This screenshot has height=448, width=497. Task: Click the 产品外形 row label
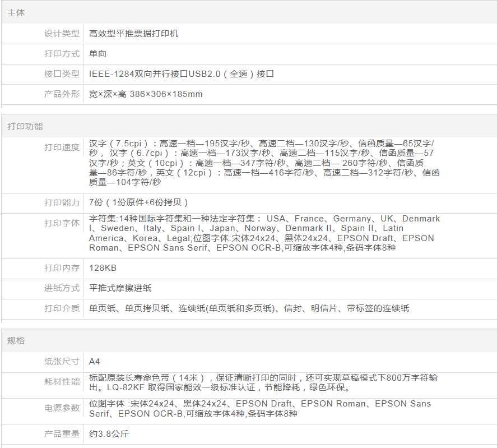62,94
